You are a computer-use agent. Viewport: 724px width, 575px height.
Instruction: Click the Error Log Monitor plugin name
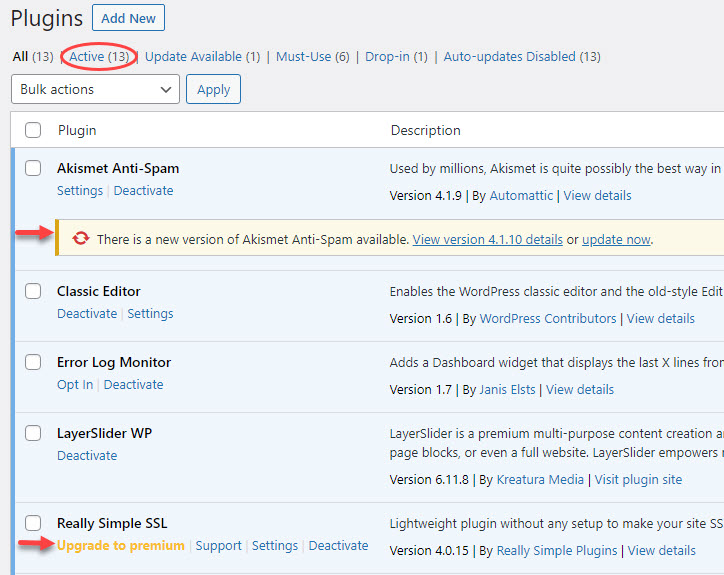click(114, 363)
